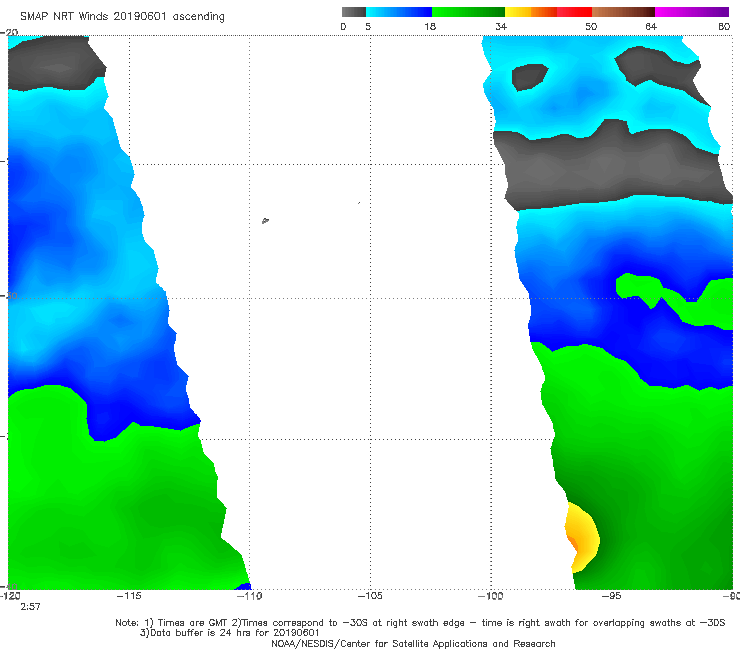Click the color bar label '64'
The image size is (740, 650).
[651, 26]
